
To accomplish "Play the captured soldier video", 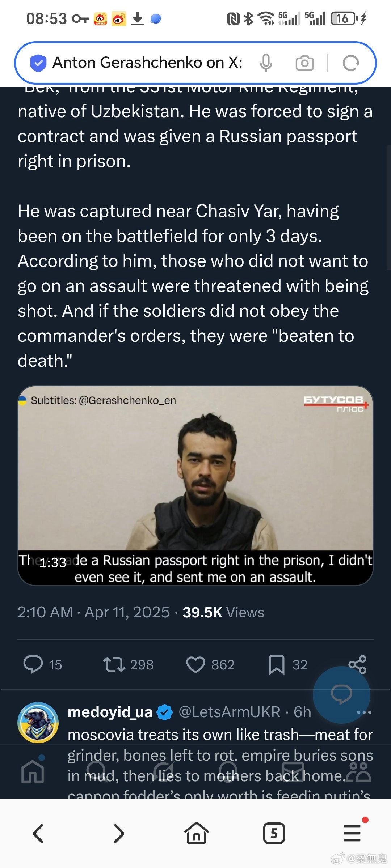I will pos(195,485).
